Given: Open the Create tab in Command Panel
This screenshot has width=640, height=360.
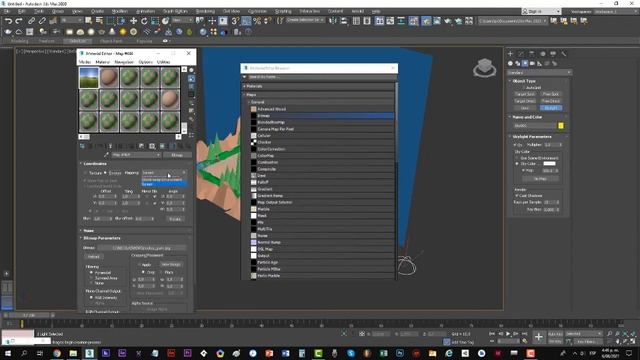Looking at the screenshot, I should point(511,54).
